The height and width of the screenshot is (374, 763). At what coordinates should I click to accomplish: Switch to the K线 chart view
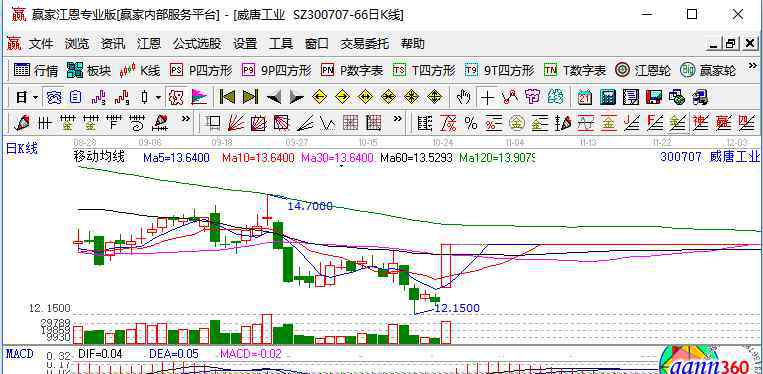click(140, 71)
